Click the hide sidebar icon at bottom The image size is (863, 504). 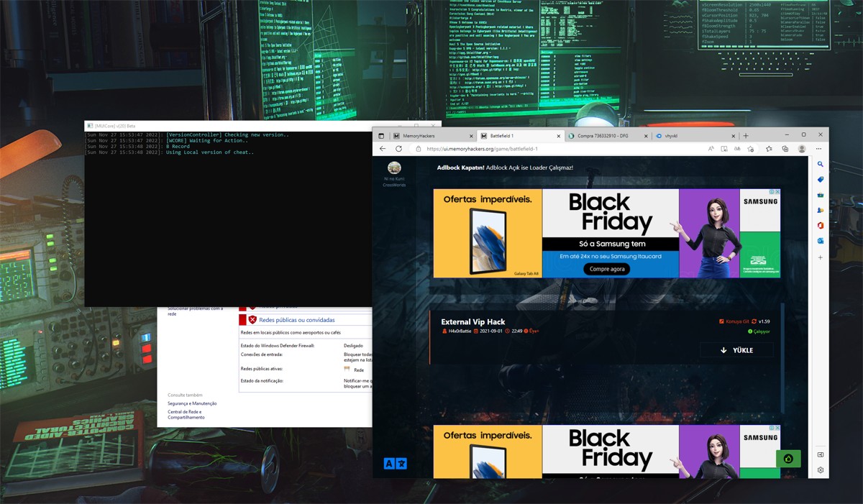pos(821,455)
